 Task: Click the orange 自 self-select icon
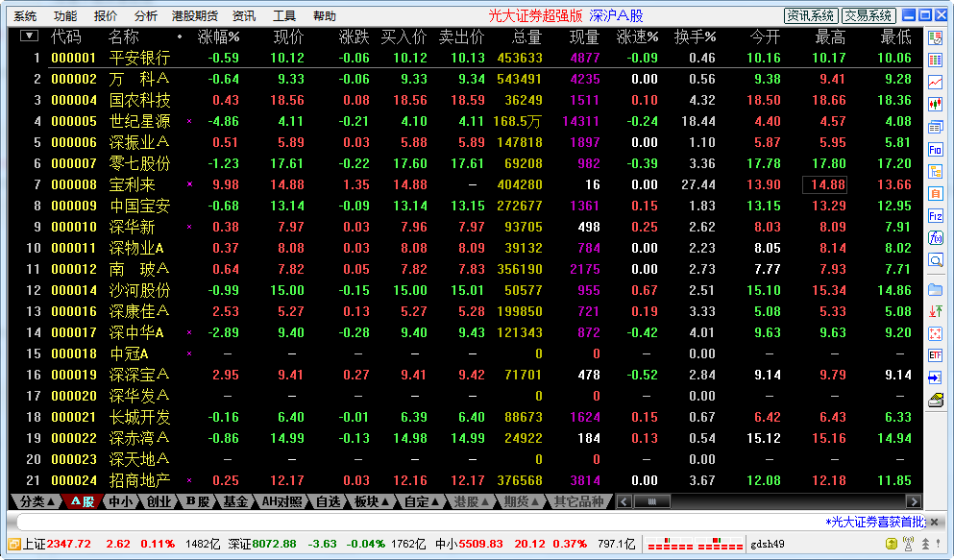tap(935, 193)
